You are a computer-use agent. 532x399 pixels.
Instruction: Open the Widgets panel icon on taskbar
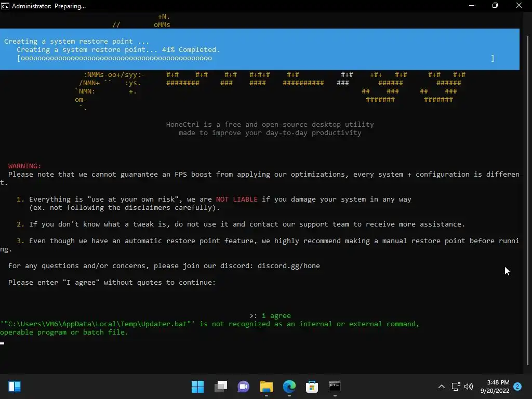pyautogui.click(x=15, y=386)
